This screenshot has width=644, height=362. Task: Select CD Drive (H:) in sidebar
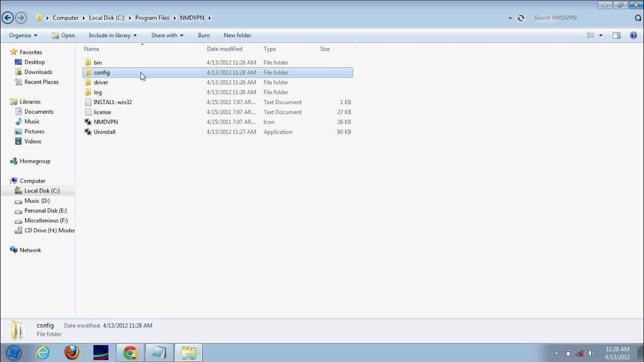click(49, 230)
